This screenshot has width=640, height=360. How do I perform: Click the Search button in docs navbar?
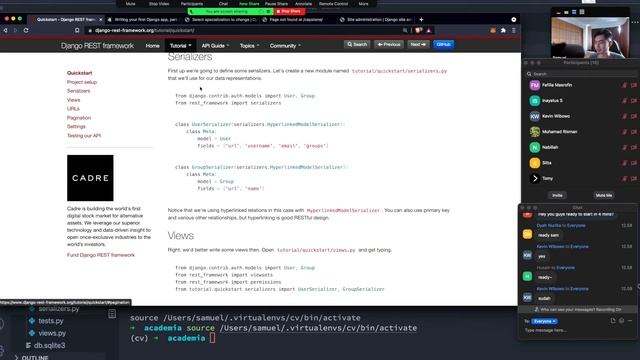coord(357,44)
